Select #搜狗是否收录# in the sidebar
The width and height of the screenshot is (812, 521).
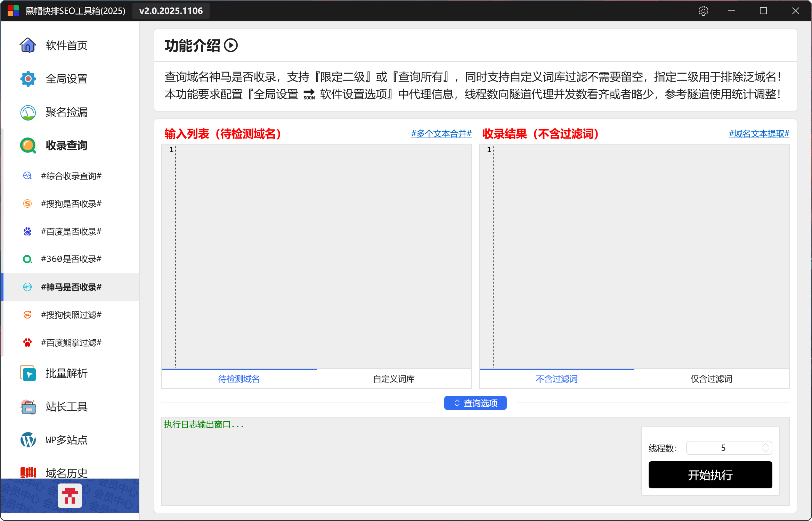point(71,204)
